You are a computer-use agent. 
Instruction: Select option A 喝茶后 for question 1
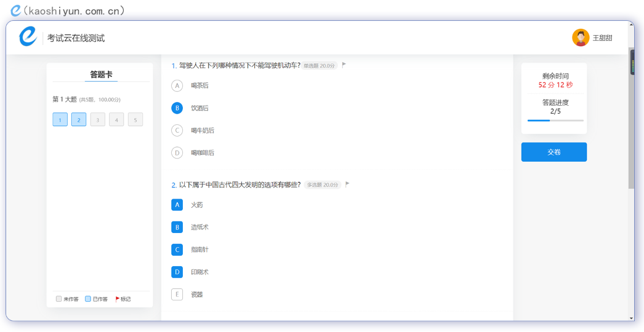click(177, 85)
